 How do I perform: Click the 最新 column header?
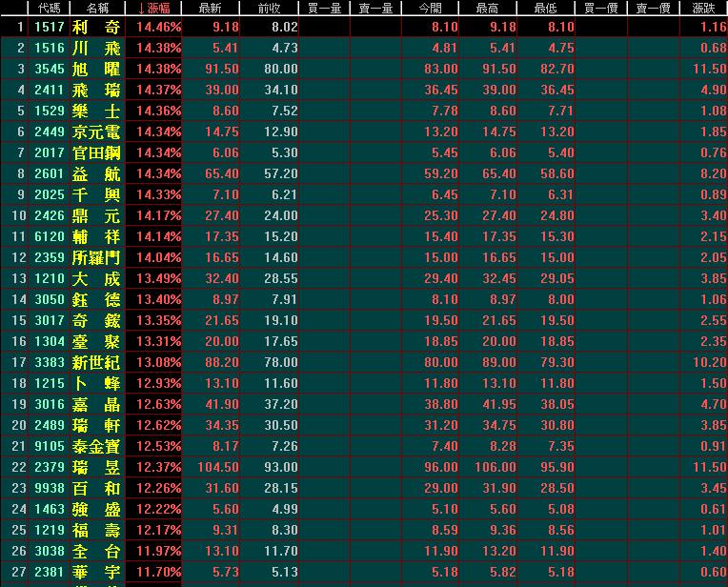[211, 8]
